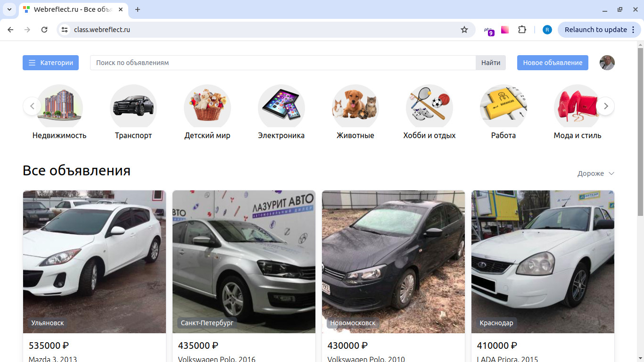644x362 pixels.
Task: Open the Категории menu
Action: coord(50,63)
